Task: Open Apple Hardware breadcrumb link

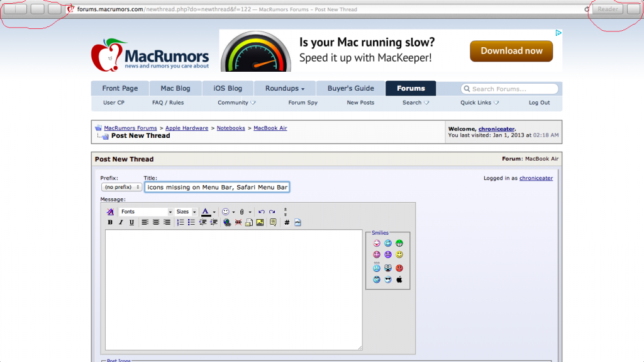Action: [187, 128]
